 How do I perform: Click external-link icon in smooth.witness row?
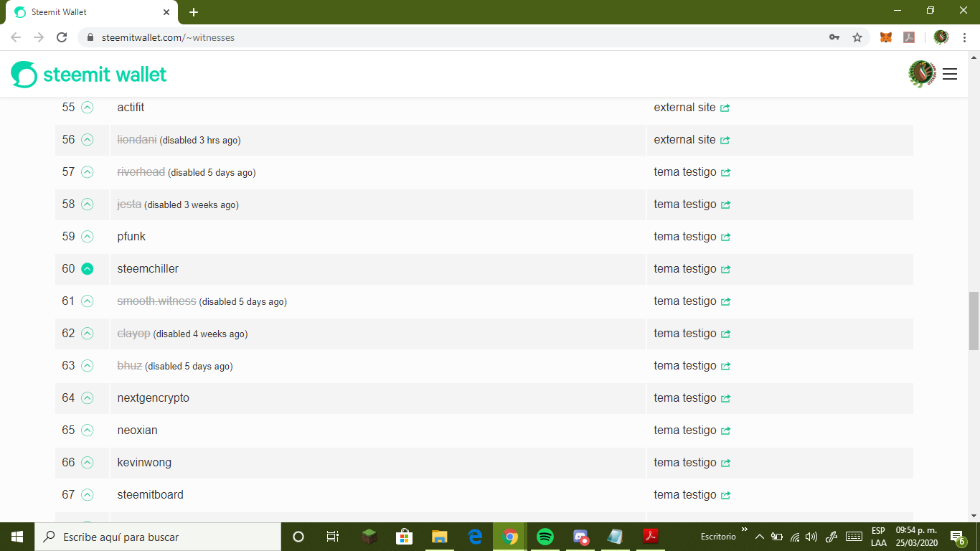(725, 302)
